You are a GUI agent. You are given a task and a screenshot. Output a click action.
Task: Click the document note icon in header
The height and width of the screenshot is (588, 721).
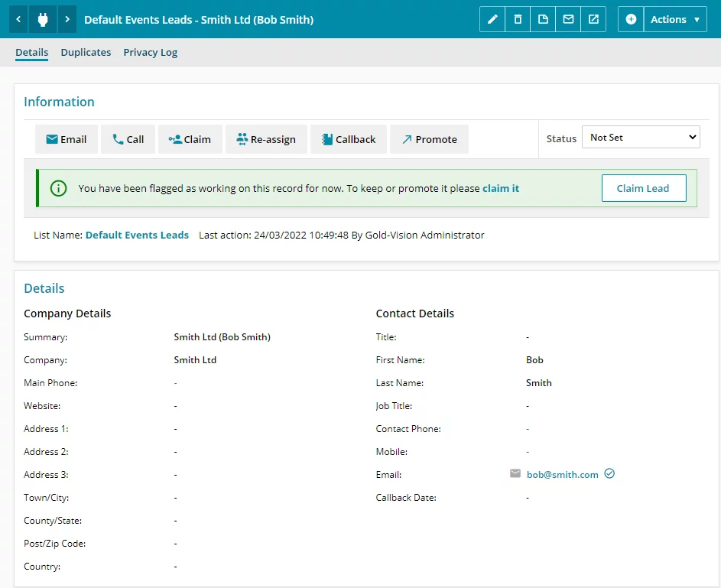pos(543,19)
